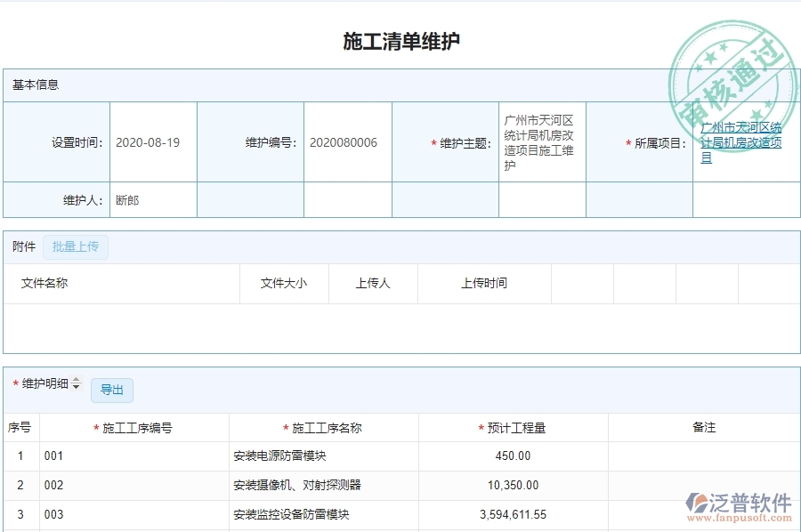Viewport: 801px width, 532px height.
Task: Click the 批量上传 upload button
Action: pos(75,246)
